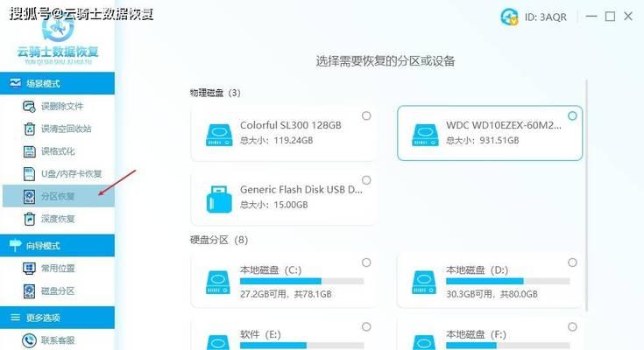This screenshot has width=644, height=350.
Task: Open the 联系客服 phone icon
Action: pos(29,340)
